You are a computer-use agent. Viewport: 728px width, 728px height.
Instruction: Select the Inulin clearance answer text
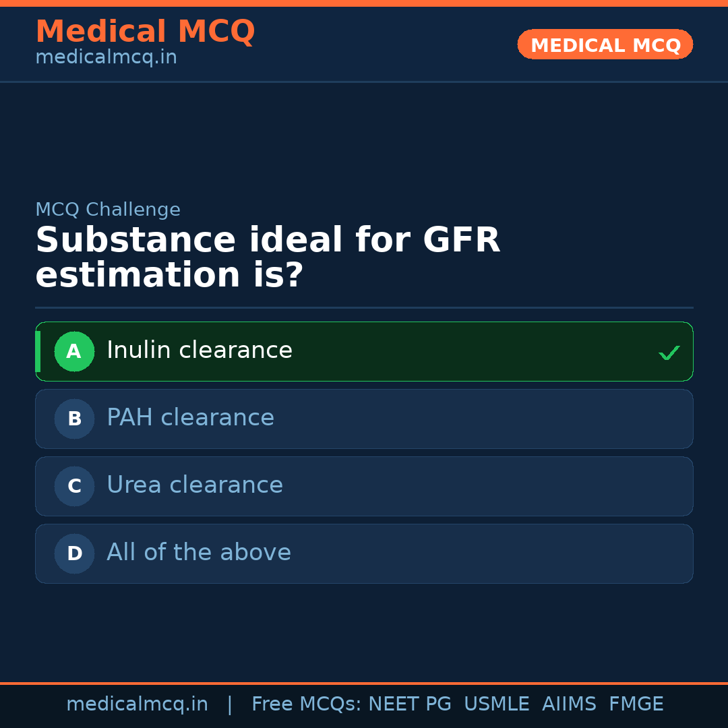[200, 351]
